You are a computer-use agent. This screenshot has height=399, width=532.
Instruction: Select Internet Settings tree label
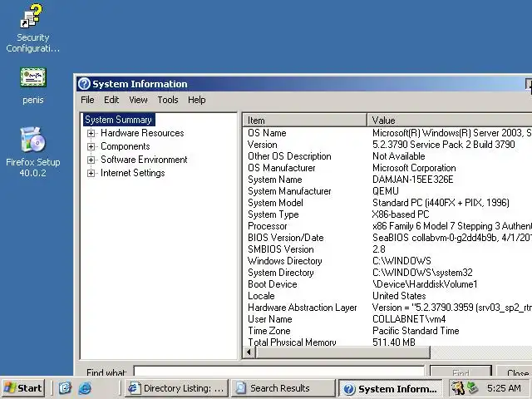click(x=133, y=173)
